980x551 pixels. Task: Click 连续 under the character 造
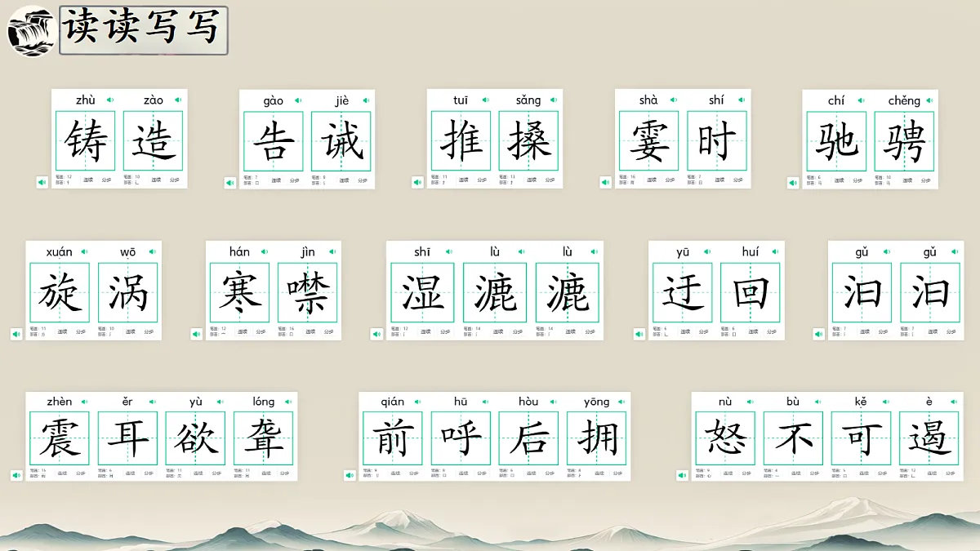pos(155,180)
